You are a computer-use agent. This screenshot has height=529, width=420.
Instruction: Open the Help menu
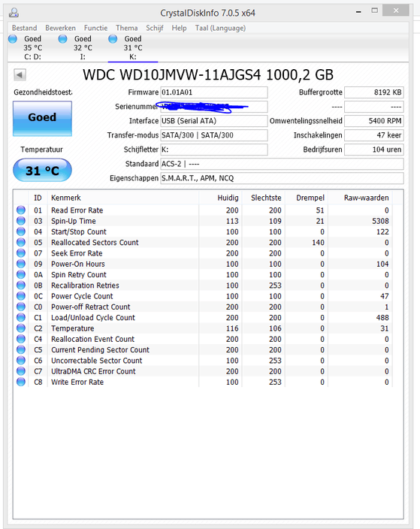pyautogui.click(x=179, y=28)
